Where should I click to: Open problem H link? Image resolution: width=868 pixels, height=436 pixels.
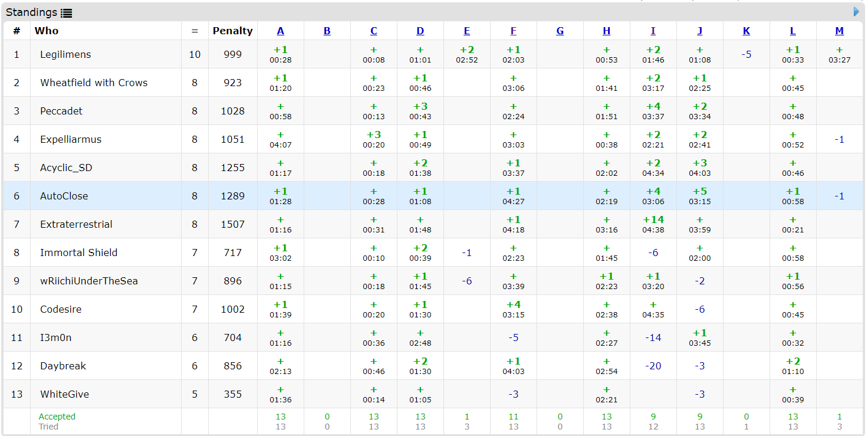click(606, 31)
